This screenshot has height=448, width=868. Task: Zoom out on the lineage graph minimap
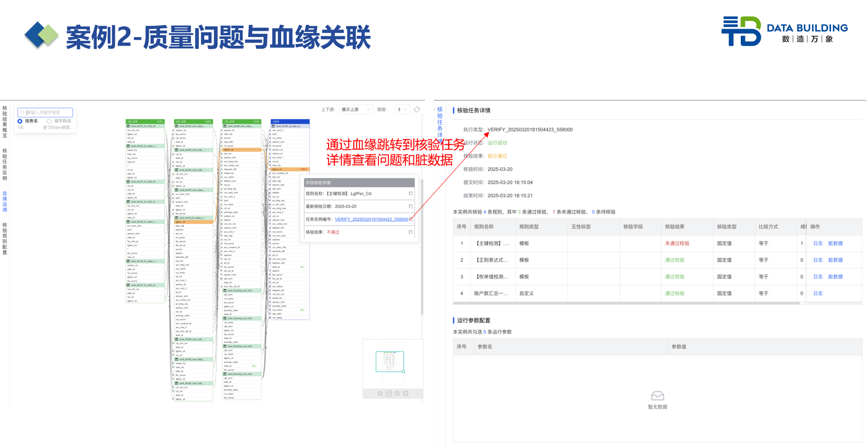point(397,394)
